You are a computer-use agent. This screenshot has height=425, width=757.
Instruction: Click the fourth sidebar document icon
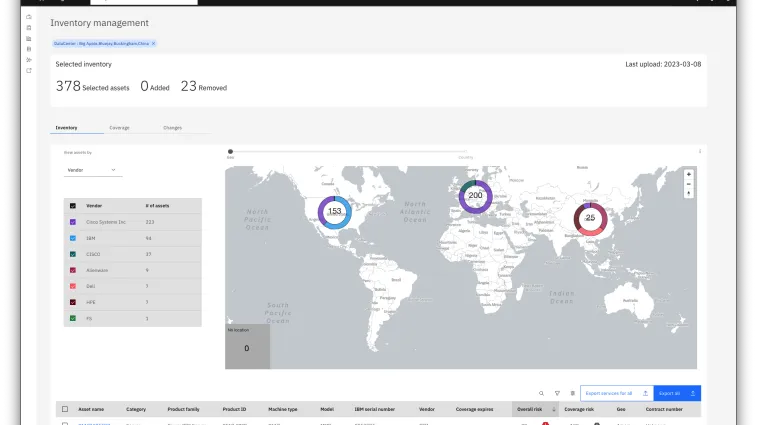click(x=29, y=49)
